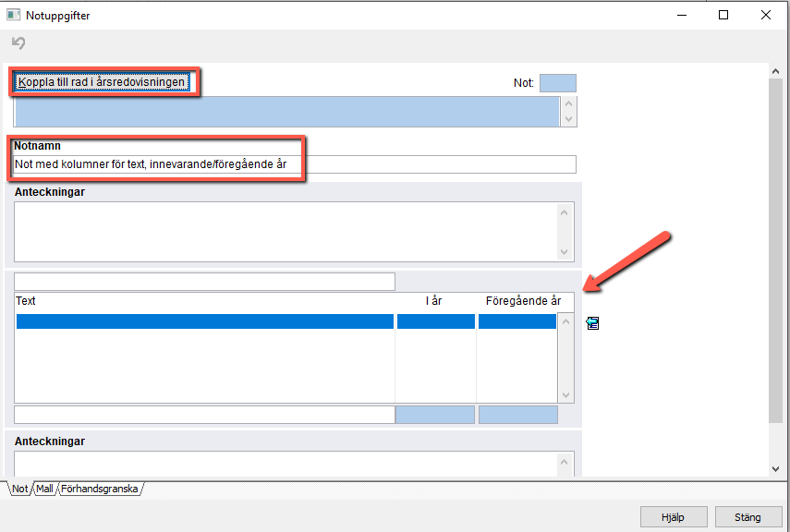Click the heading field above the Text column

tap(204, 282)
